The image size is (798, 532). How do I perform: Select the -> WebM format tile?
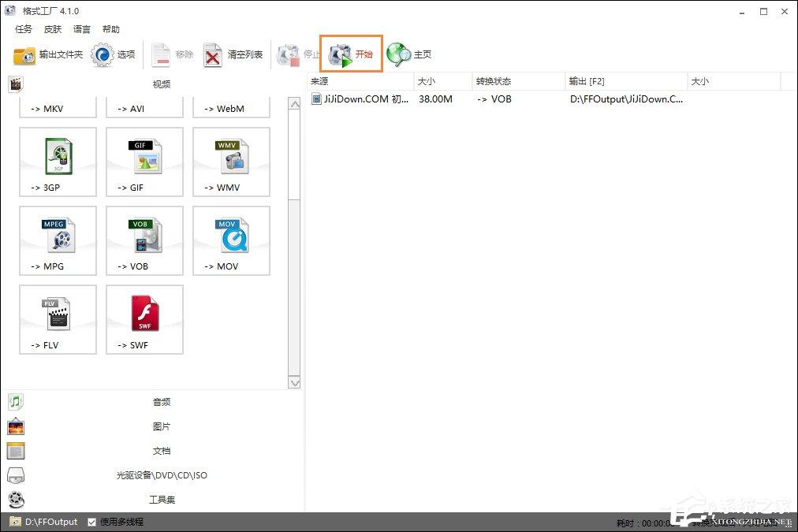point(231,108)
